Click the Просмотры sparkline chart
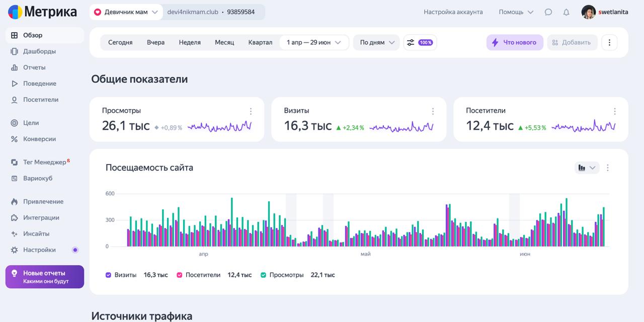Screen dimensions: 644x322 pyautogui.click(x=219, y=126)
